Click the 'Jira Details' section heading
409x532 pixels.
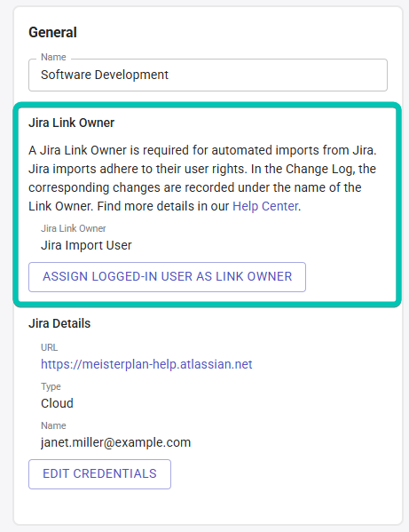coord(59,323)
